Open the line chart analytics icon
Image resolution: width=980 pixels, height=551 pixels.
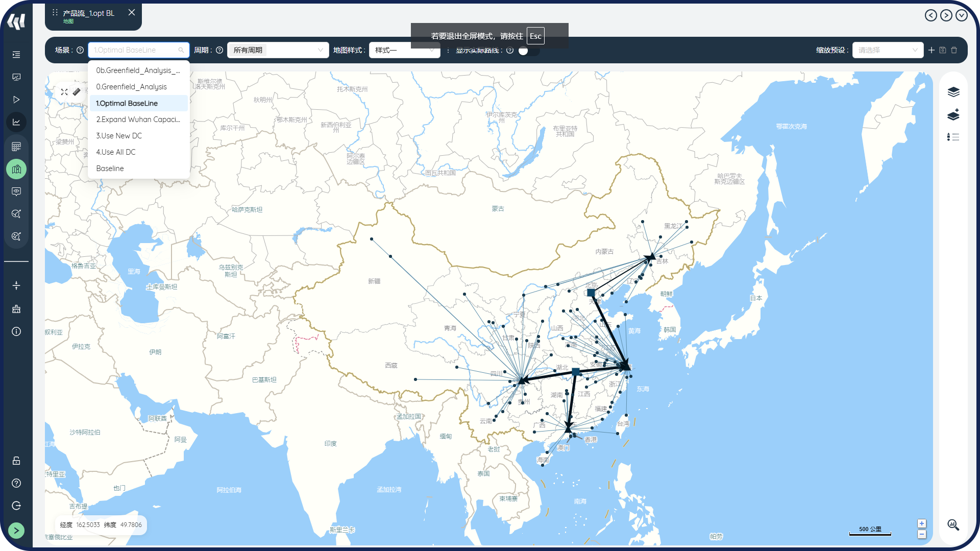click(16, 122)
